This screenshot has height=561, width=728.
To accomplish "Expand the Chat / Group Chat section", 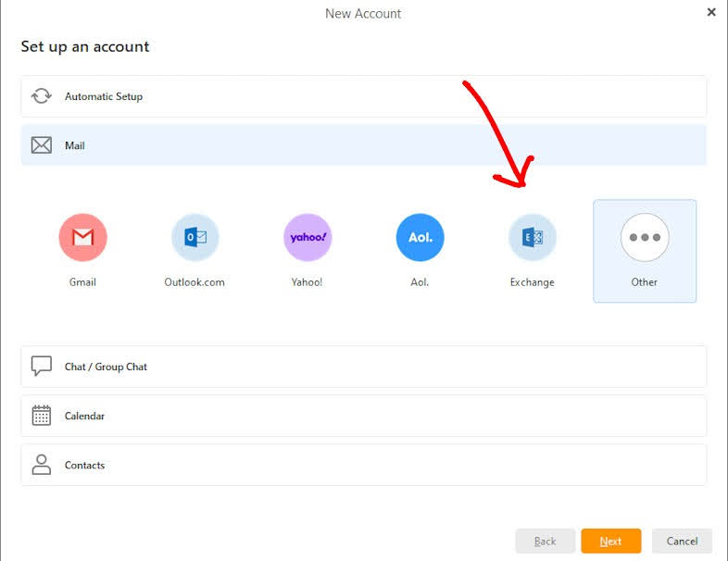I will [363, 367].
